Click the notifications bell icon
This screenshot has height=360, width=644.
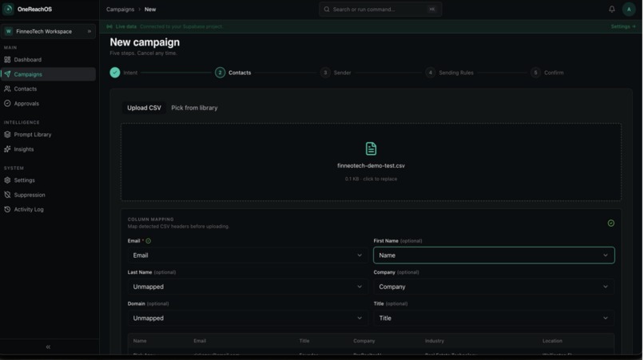(611, 9)
